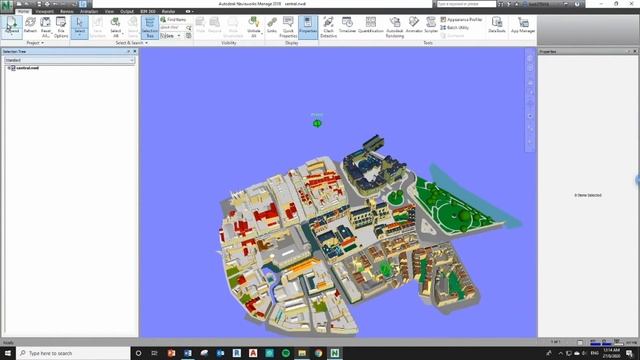Select central.nwd in the Selection Tree

[x=27, y=68]
